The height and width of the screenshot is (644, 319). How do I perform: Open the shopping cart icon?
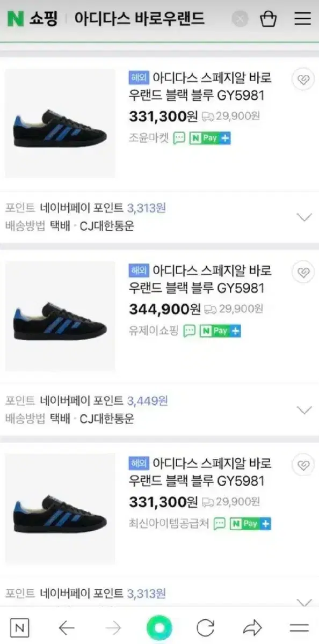tap(268, 18)
